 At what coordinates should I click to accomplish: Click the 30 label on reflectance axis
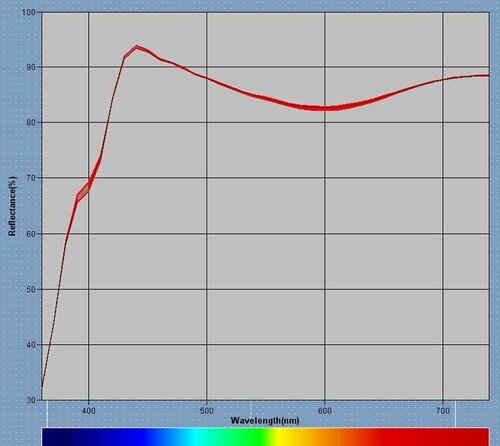pos(31,400)
